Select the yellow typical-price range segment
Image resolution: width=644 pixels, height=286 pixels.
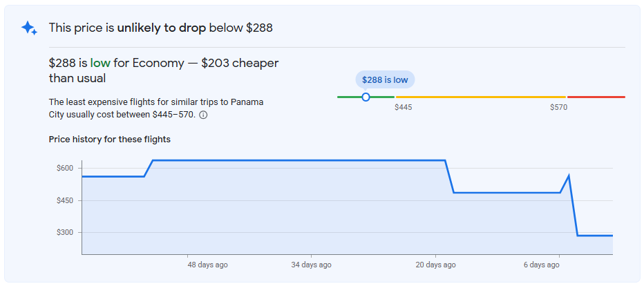point(480,97)
